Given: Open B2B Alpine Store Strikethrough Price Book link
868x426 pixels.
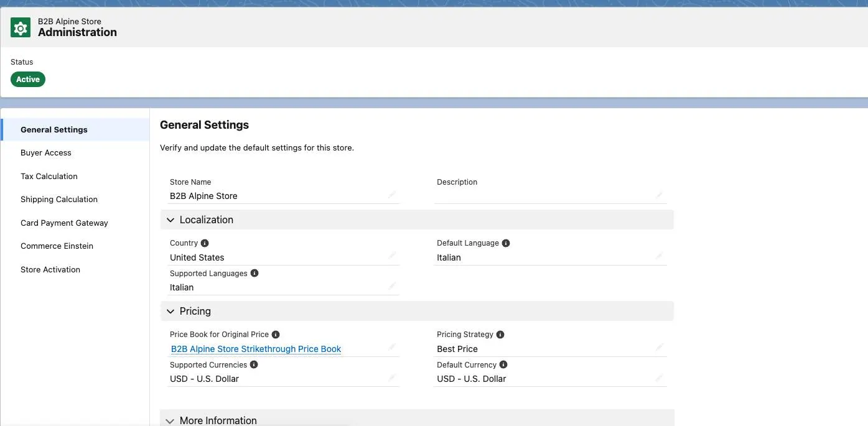Looking at the screenshot, I should (256, 349).
